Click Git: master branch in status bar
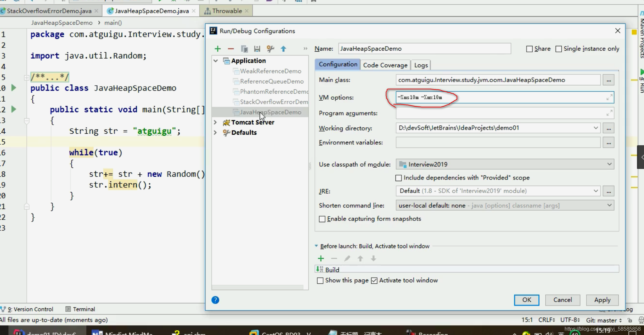Screen dimensions: 644x335 pyautogui.click(x=604, y=320)
